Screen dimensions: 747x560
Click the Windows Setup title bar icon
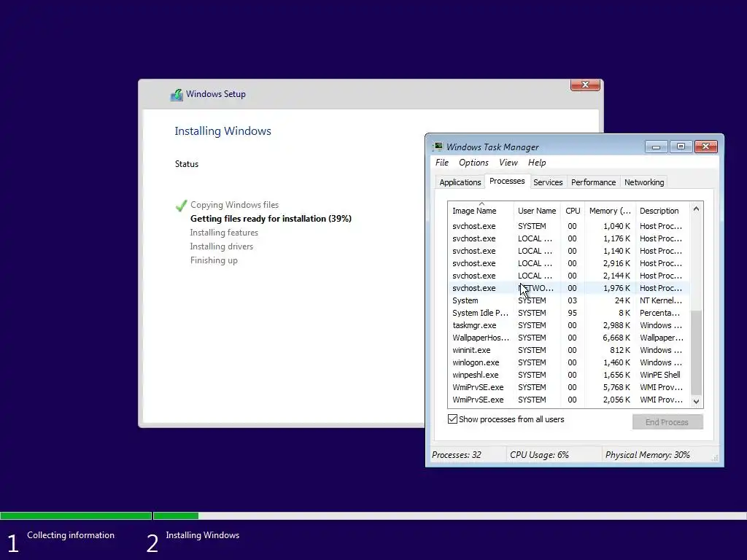tap(177, 94)
